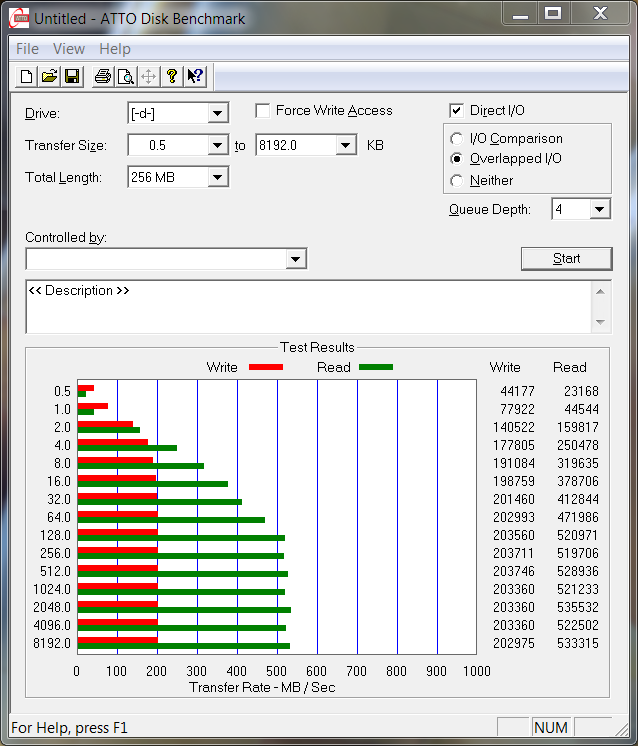Open the Drive dropdown list
This screenshot has width=638, height=746.
(x=218, y=113)
